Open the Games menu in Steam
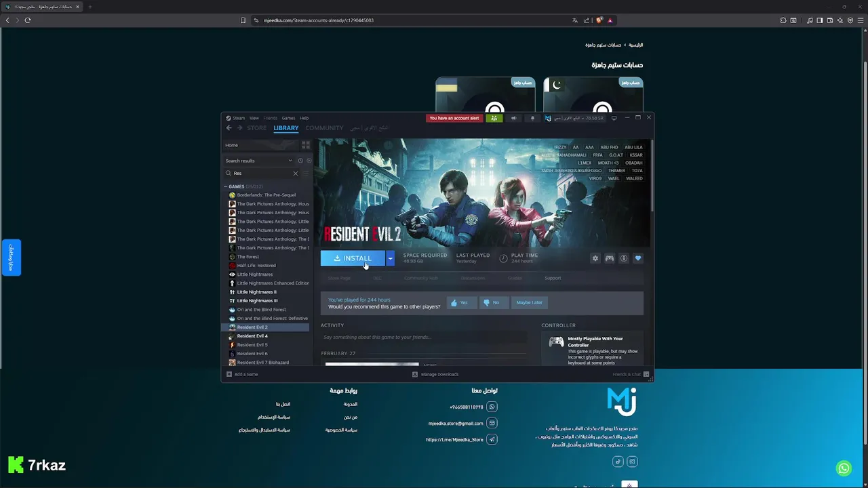The height and width of the screenshot is (488, 868). click(288, 118)
